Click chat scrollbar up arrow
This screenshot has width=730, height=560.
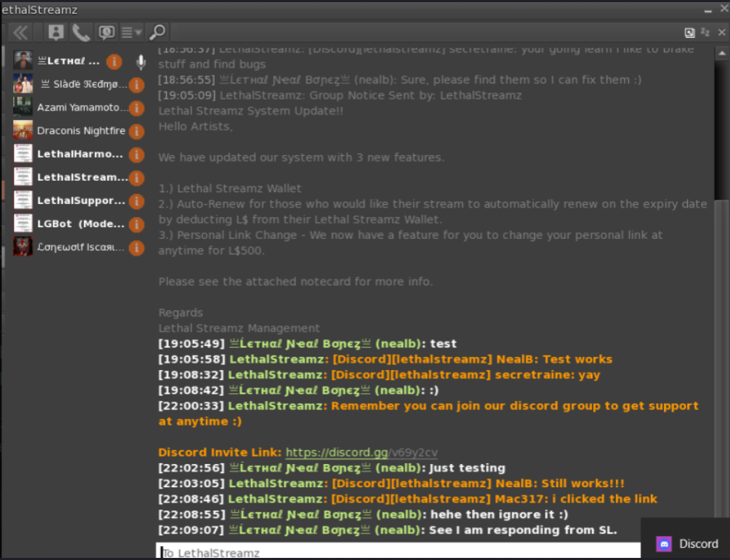pyautogui.click(x=722, y=53)
